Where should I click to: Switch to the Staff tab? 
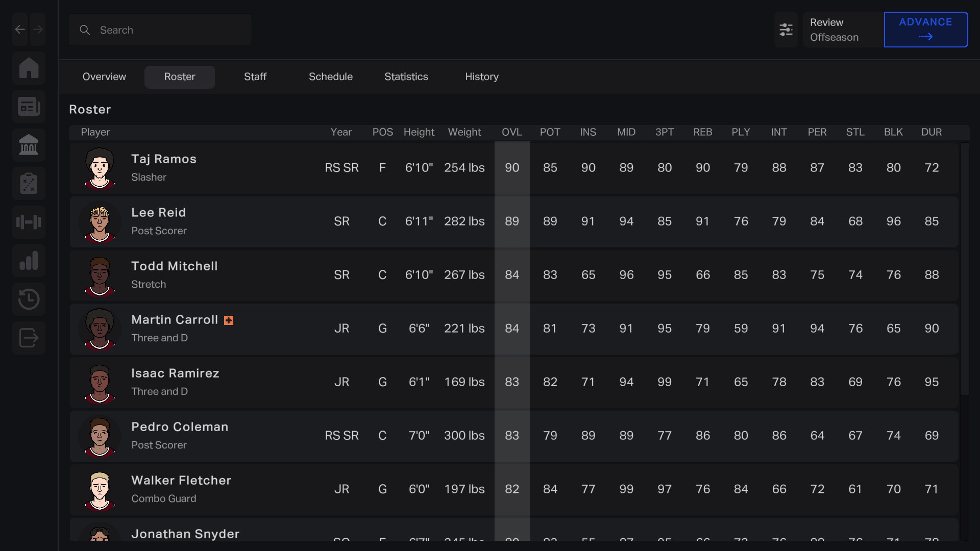[x=255, y=77]
